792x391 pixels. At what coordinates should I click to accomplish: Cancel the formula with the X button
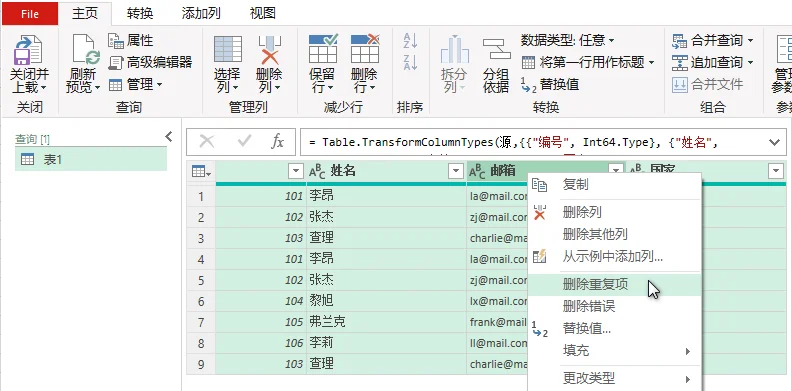point(207,142)
